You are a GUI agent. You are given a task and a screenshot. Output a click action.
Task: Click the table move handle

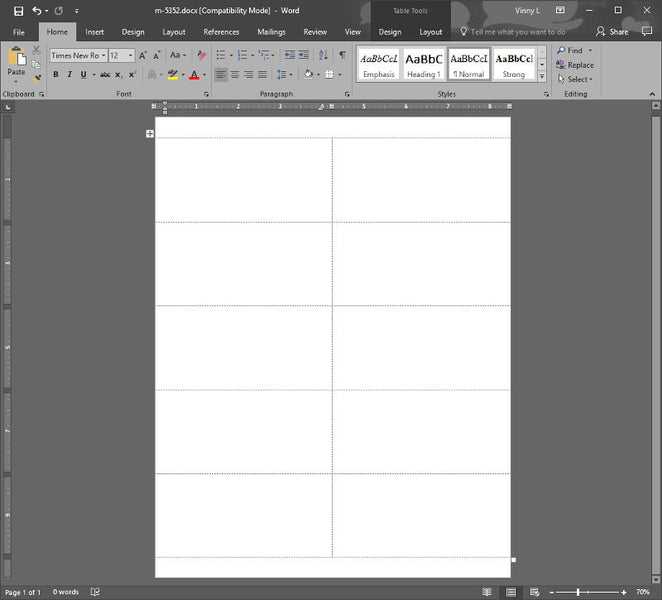pos(150,133)
